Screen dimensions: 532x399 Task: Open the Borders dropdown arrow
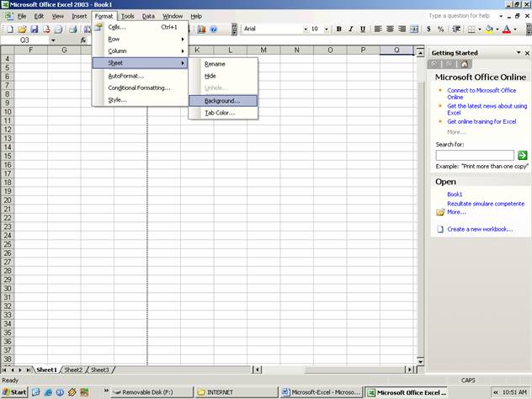point(480,29)
